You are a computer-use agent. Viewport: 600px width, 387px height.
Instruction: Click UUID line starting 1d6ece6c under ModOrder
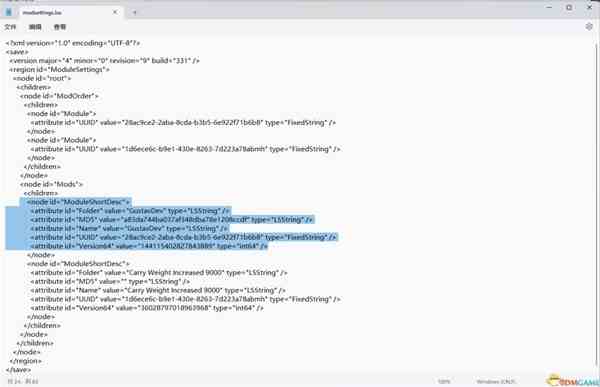(x=185, y=149)
